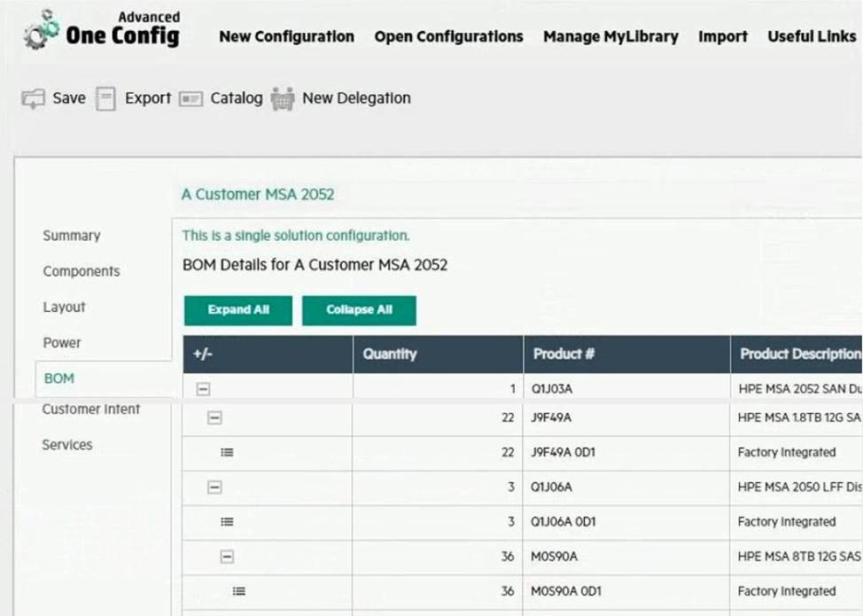Click the Save disk icon
Screen dimensions: 863x616
(x=32, y=98)
